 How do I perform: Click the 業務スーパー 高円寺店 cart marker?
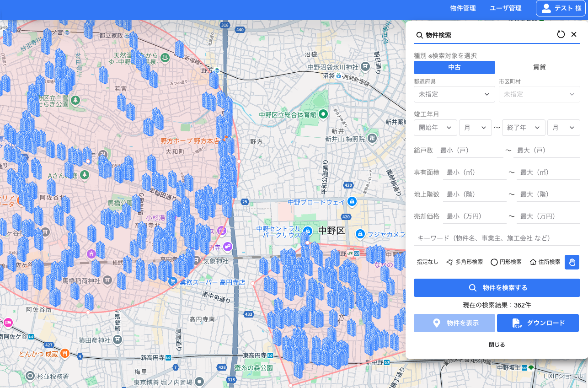tap(173, 281)
